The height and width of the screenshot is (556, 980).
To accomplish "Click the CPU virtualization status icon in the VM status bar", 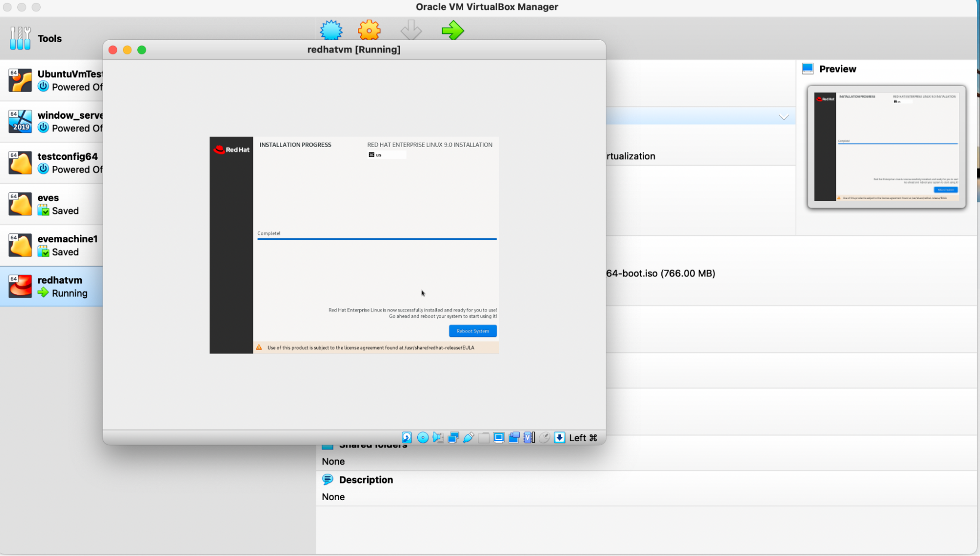I will pyautogui.click(x=529, y=437).
